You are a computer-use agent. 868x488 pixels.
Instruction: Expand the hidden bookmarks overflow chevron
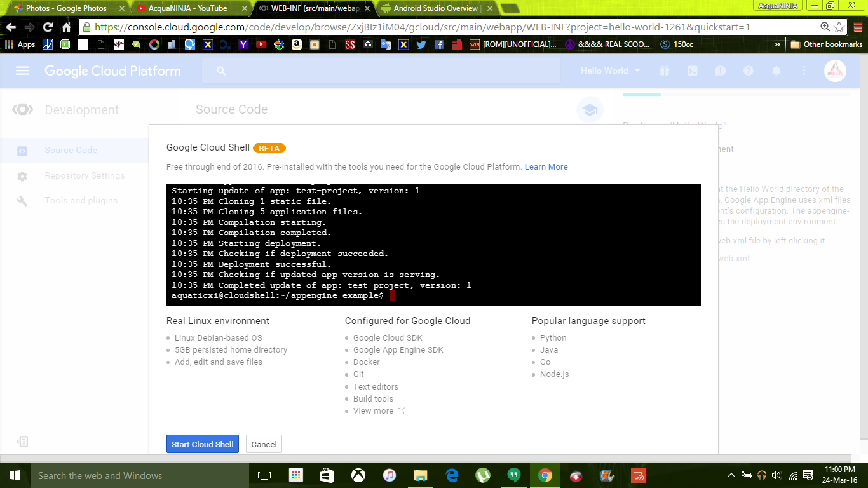(x=777, y=44)
